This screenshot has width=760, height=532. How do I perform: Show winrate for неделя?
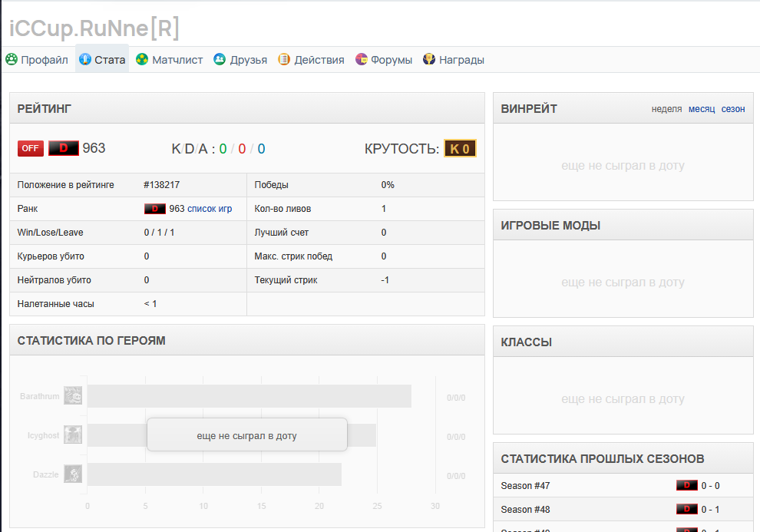(x=666, y=109)
